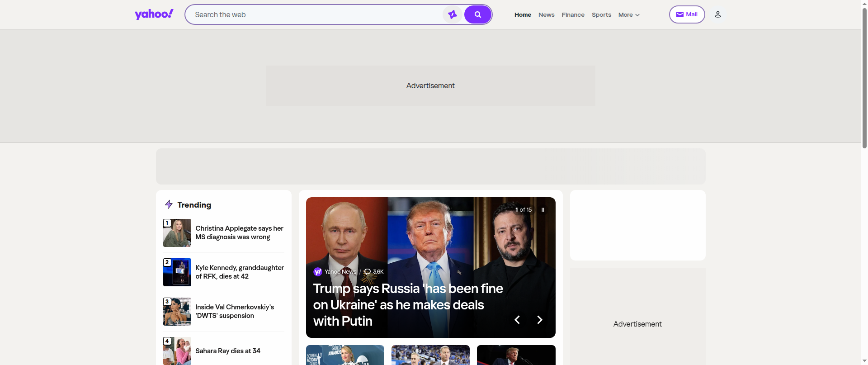The image size is (868, 365).
Task: Open Yahoo Mail button
Action: [x=687, y=14]
